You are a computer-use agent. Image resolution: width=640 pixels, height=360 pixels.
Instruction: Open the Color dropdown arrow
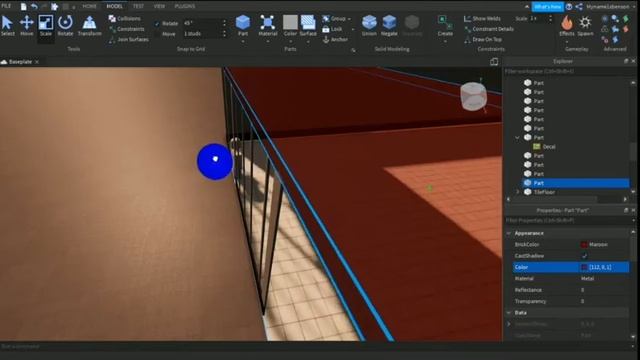[x=290, y=42]
